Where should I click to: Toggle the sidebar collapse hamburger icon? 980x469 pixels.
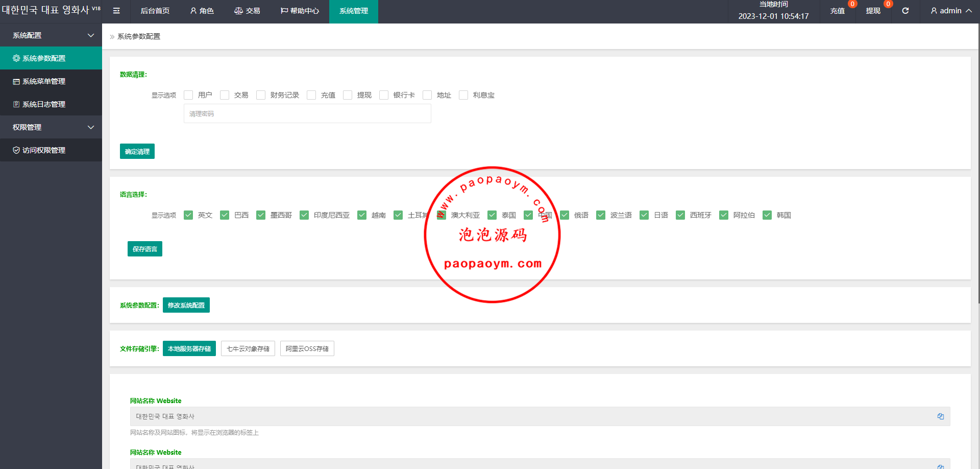coord(116,11)
